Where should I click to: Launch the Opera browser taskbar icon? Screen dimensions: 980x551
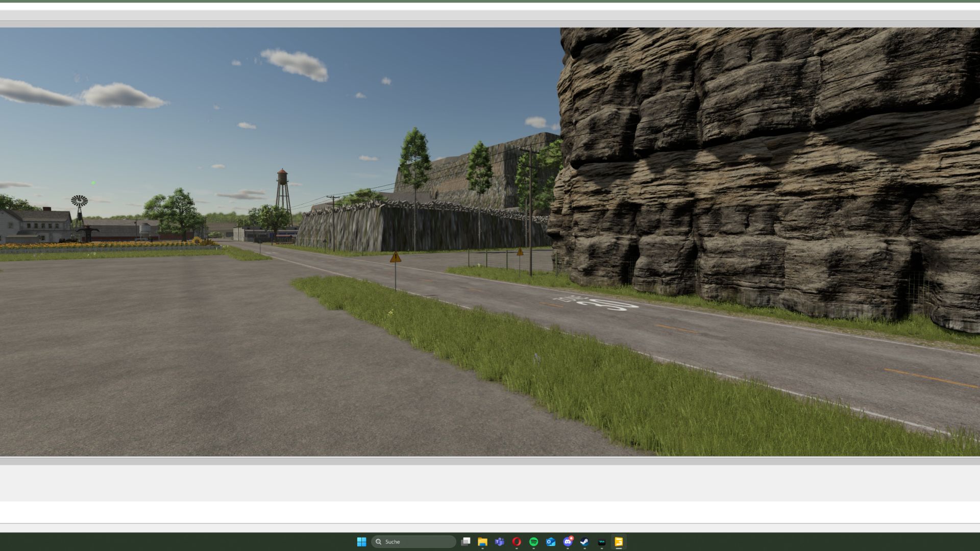click(x=517, y=542)
